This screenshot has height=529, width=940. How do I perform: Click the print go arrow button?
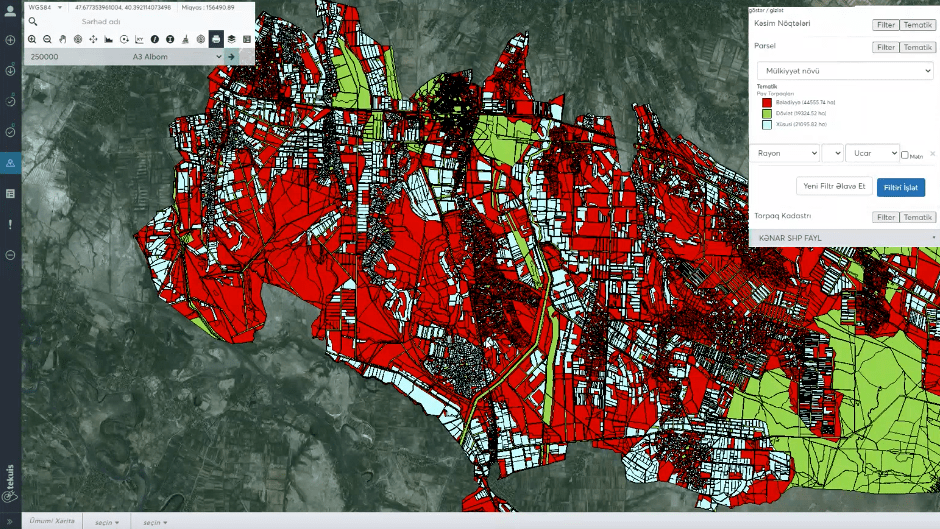tap(231, 56)
